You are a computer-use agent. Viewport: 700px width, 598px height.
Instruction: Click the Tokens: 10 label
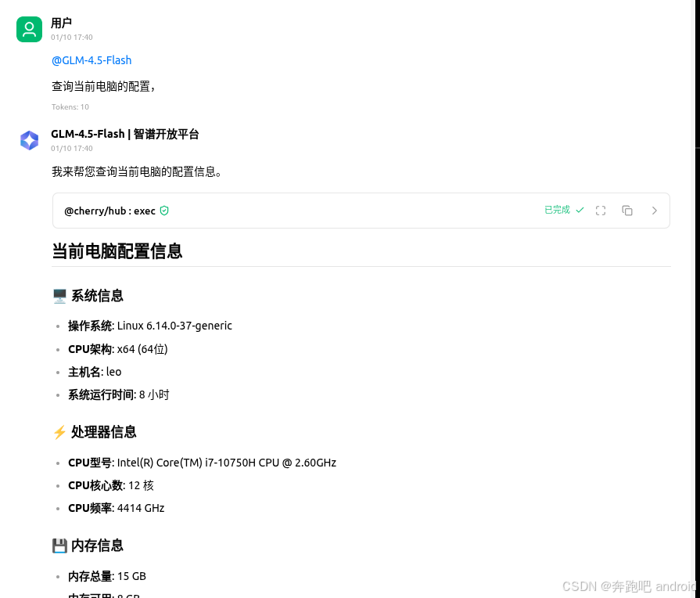click(x=70, y=106)
